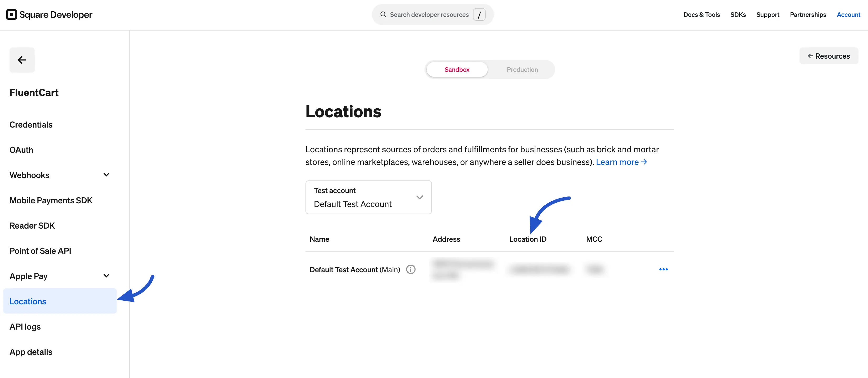The height and width of the screenshot is (378, 868).
Task: Switch to Sandbox environment
Action: pos(457,70)
